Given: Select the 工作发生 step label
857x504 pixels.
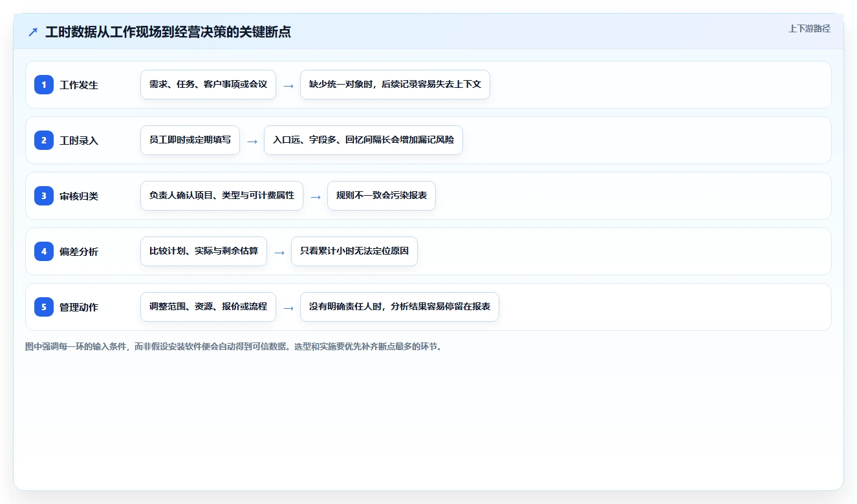Looking at the screenshot, I should pos(79,85).
